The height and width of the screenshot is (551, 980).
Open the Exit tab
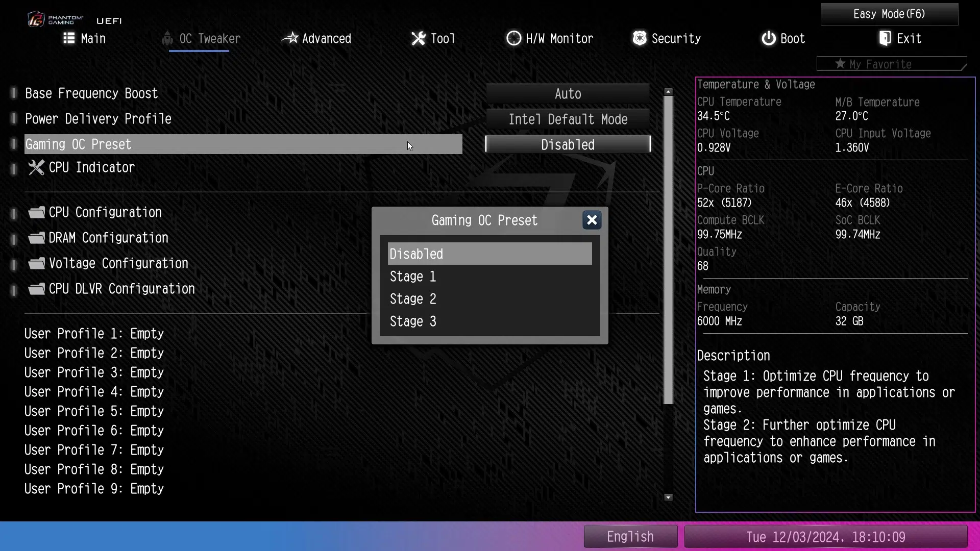(x=900, y=38)
